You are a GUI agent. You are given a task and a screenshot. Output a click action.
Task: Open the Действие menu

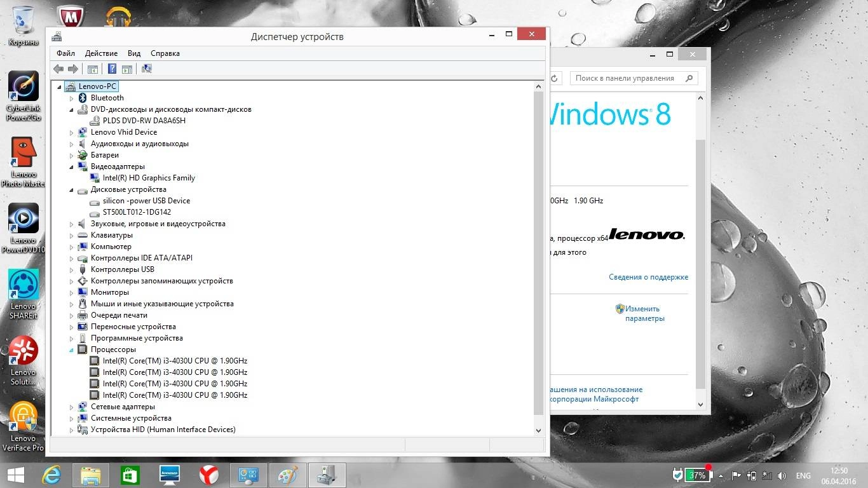[101, 53]
